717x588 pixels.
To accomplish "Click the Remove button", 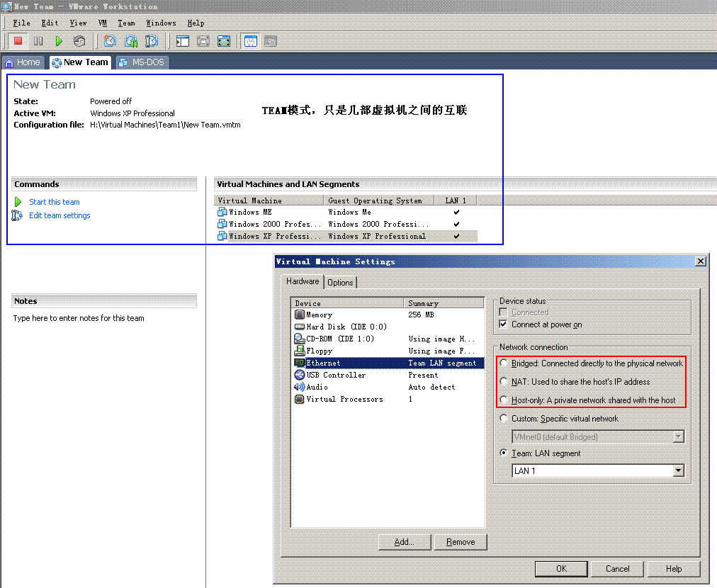I will [461, 542].
